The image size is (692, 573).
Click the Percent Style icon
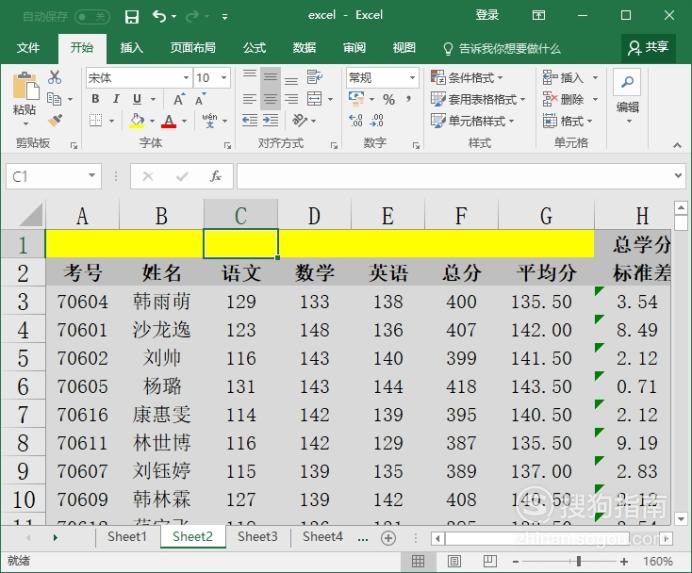(x=389, y=99)
